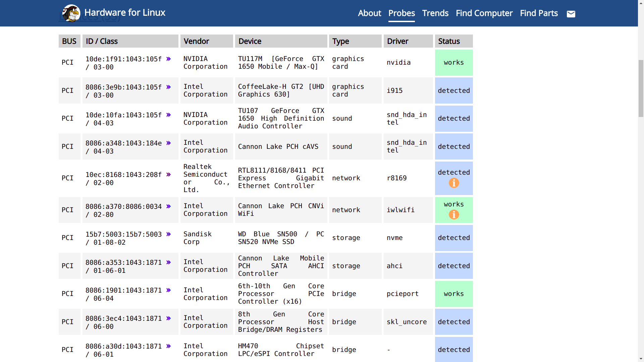Open details arrow for 15b7:5003:15b7:5003
The image size is (644, 362).
pyautogui.click(x=169, y=234)
